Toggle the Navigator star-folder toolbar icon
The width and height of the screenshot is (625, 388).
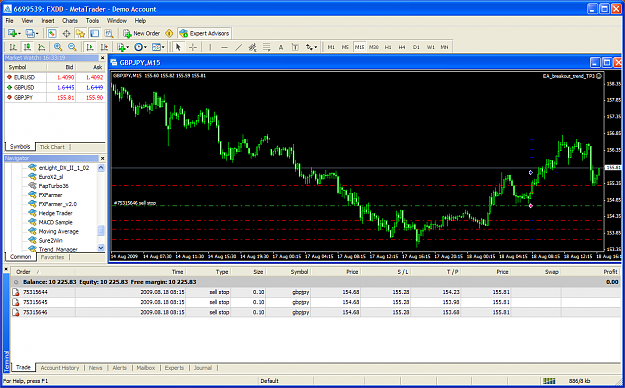coord(81,33)
